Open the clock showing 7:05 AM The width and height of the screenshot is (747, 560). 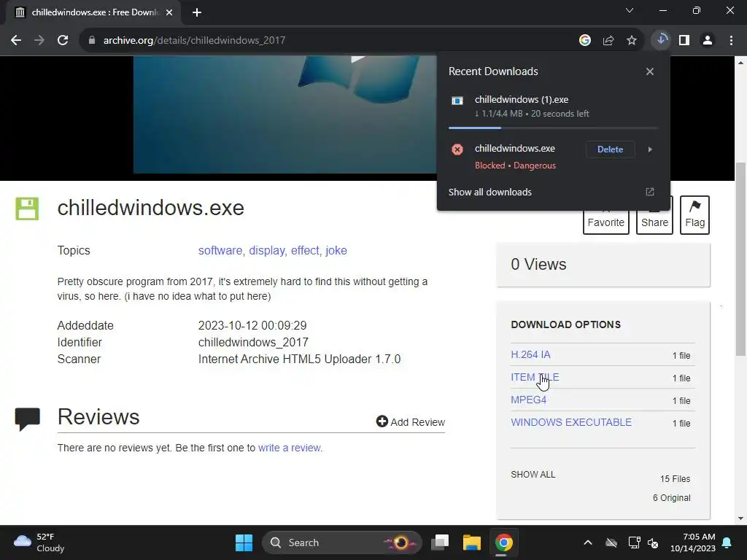click(x=692, y=542)
